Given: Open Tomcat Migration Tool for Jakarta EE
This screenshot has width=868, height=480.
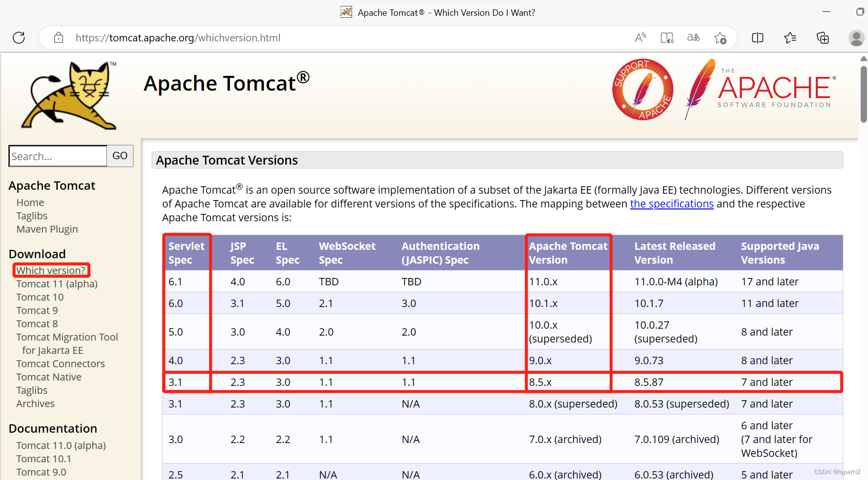Looking at the screenshot, I should (67, 343).
